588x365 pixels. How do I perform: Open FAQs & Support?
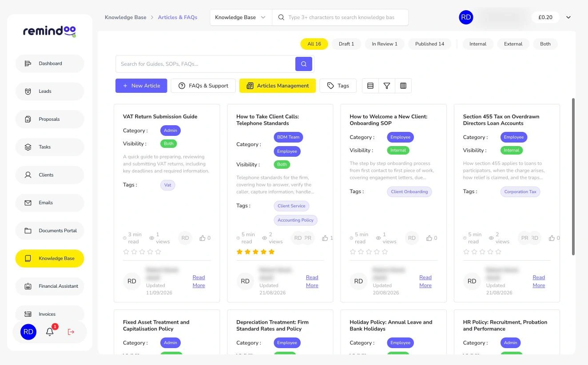(203, 86)
